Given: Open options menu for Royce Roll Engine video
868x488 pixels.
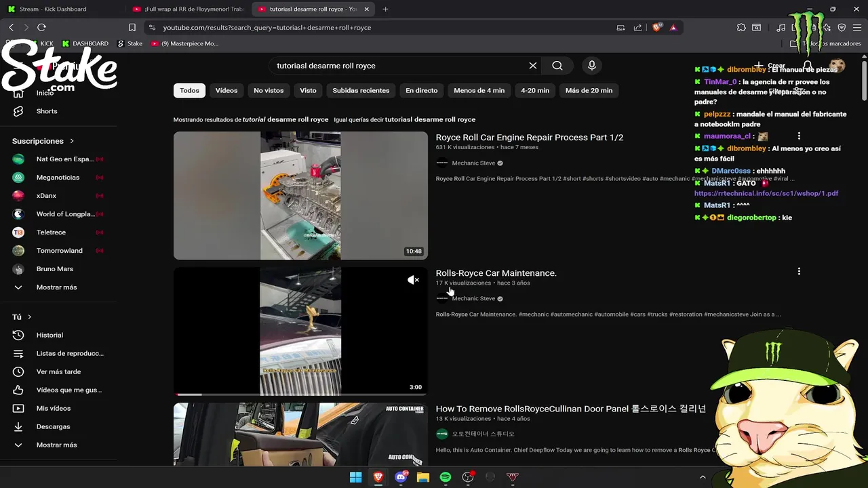Looking at the screenshot, I should [x=799, y=136].
